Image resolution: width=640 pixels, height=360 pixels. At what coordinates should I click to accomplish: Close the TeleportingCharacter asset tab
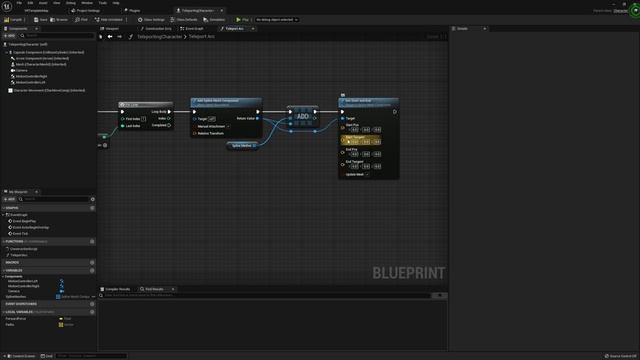tap(222, 11)
